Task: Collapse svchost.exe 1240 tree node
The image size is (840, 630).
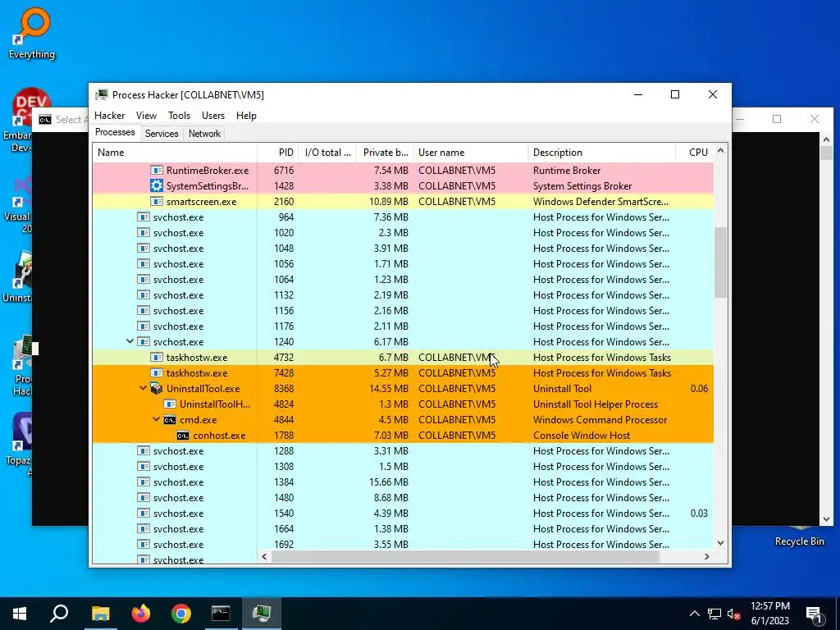Action: pos(130,341)
